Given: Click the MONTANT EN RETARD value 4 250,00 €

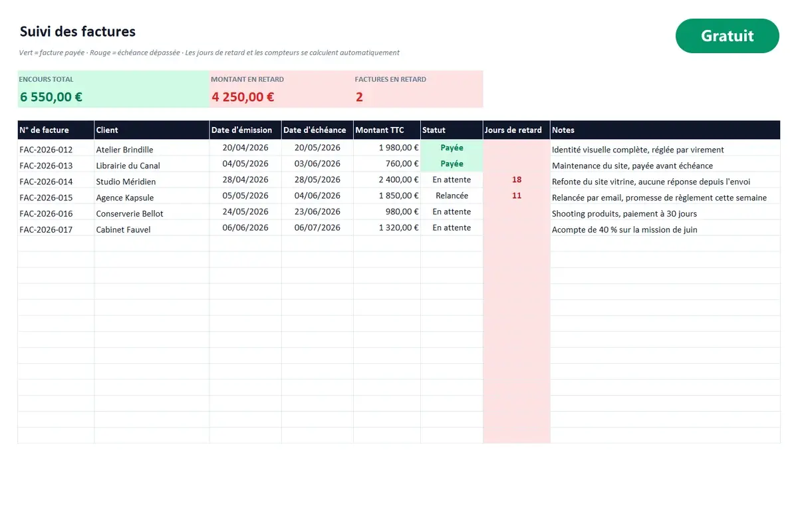Looking at the screenshot, I should (243, 97).
